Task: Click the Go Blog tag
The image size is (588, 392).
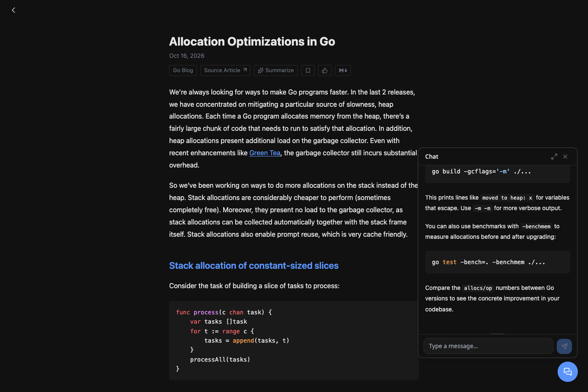Action: pyautogui.click(x=183, y=70)
